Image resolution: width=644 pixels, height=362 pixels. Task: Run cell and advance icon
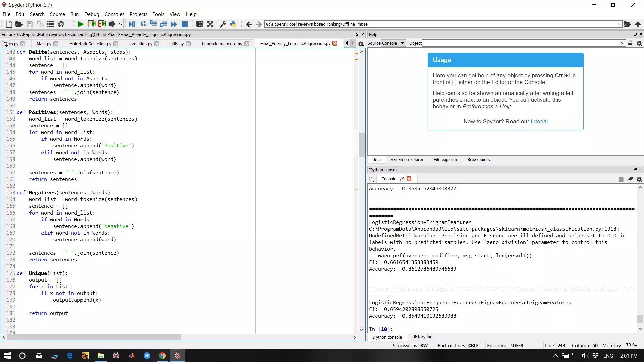tap(102, 24)
